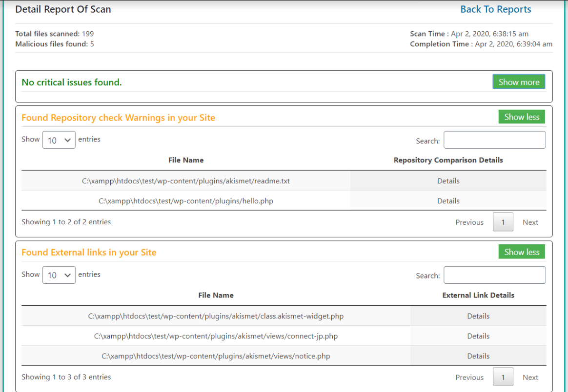Click Previous in External links pagination
This screenshot has height=392, width=568.
(469, 377)
